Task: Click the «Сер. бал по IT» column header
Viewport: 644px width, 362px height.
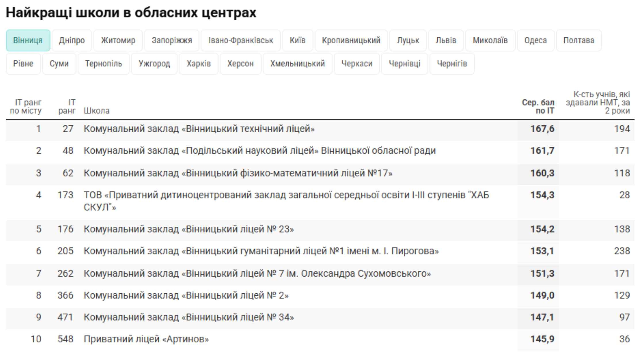Action: pyautogui.click(x=538, y=107)
